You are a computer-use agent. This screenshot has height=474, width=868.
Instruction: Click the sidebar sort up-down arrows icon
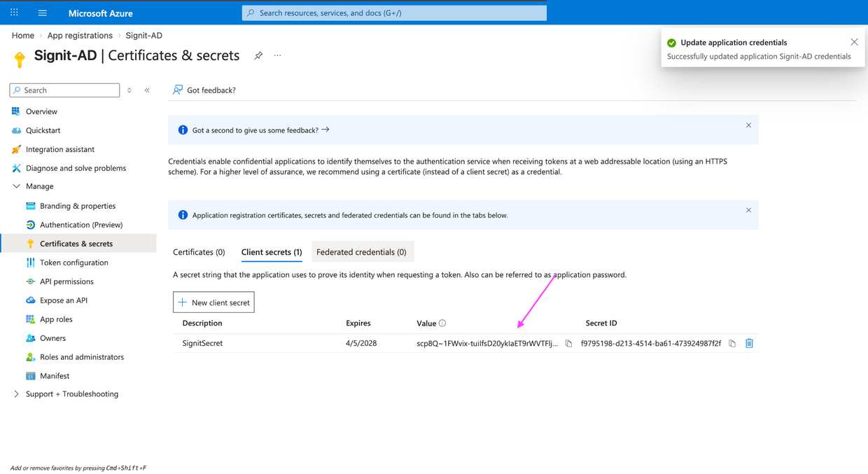[x=129, y=90]
